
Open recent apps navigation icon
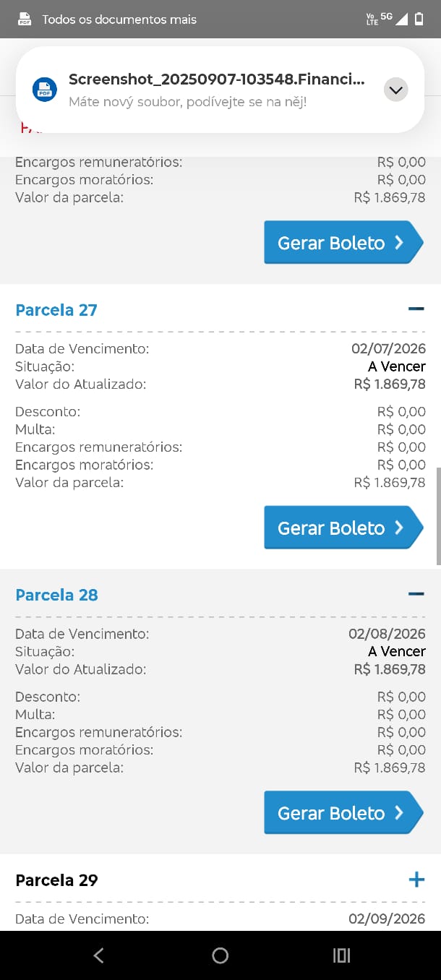[x=341, y=955]
